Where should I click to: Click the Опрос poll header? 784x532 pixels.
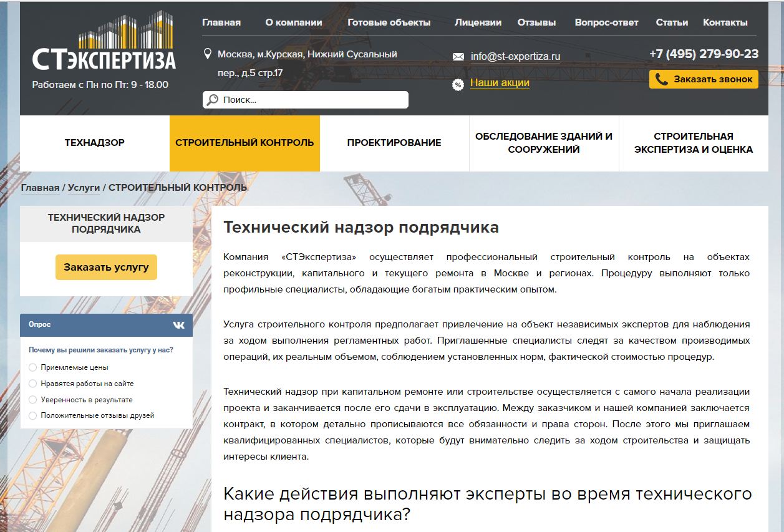point(107,325)
